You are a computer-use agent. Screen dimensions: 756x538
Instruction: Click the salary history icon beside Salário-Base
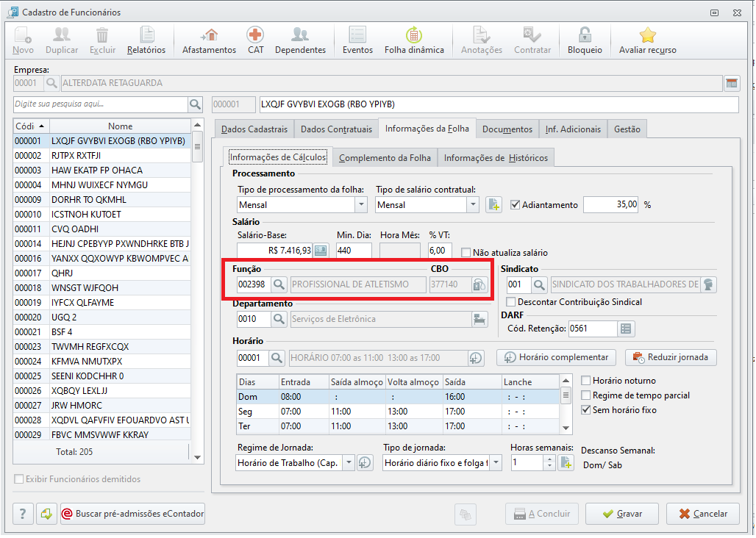click(x=321, y=251)
